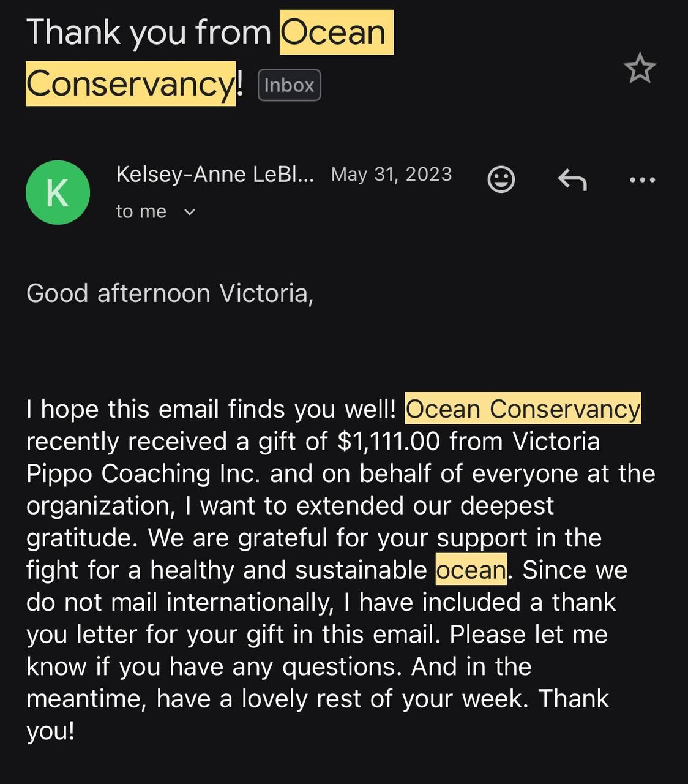Viewport: 688px width, 784px height.
Task: Tap the green K sender avatar
Action: click(x=58, y=192)
